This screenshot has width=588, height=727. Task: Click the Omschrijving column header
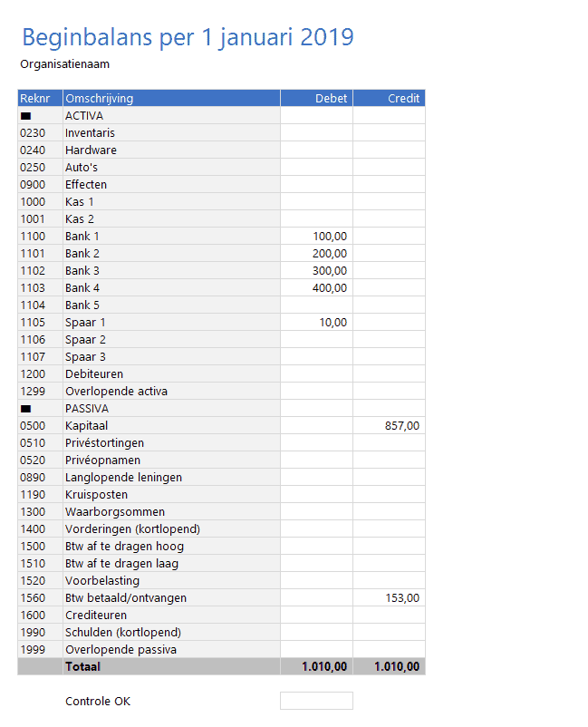[170, 99]
